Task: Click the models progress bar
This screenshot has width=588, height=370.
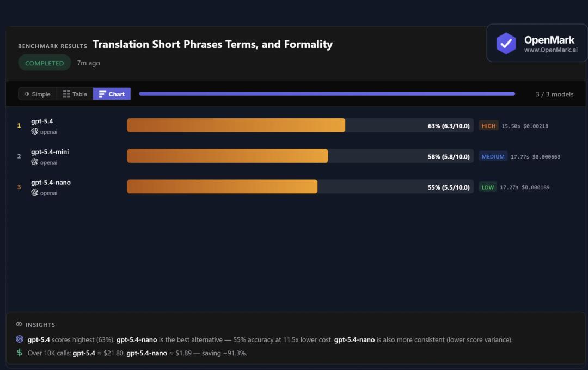Action: tap(327, 94)
